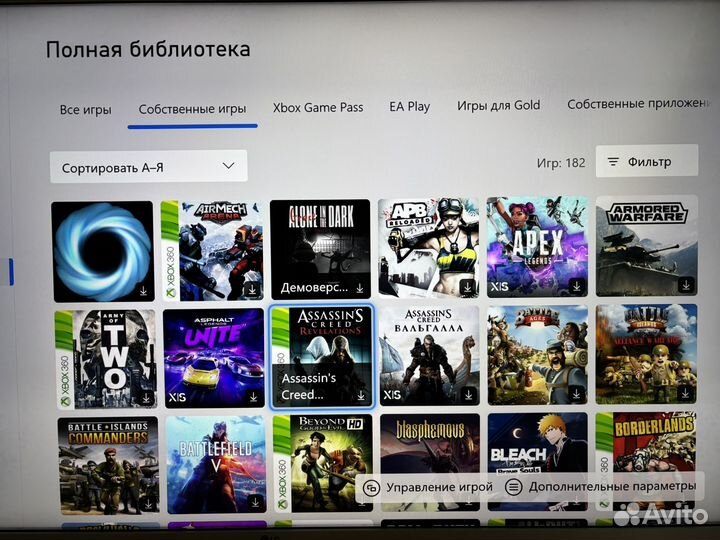Click the filter lines icon
The width and height of the screenshot is (720, 540).
click(x=613, y=162)
